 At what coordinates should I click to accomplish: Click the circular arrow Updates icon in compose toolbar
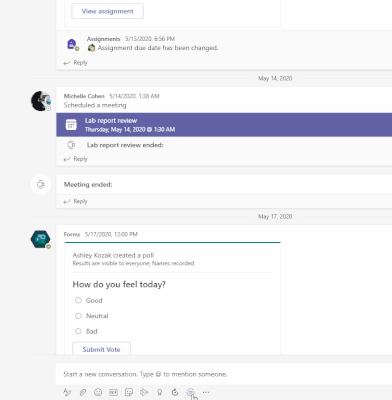tap(175, 392)
